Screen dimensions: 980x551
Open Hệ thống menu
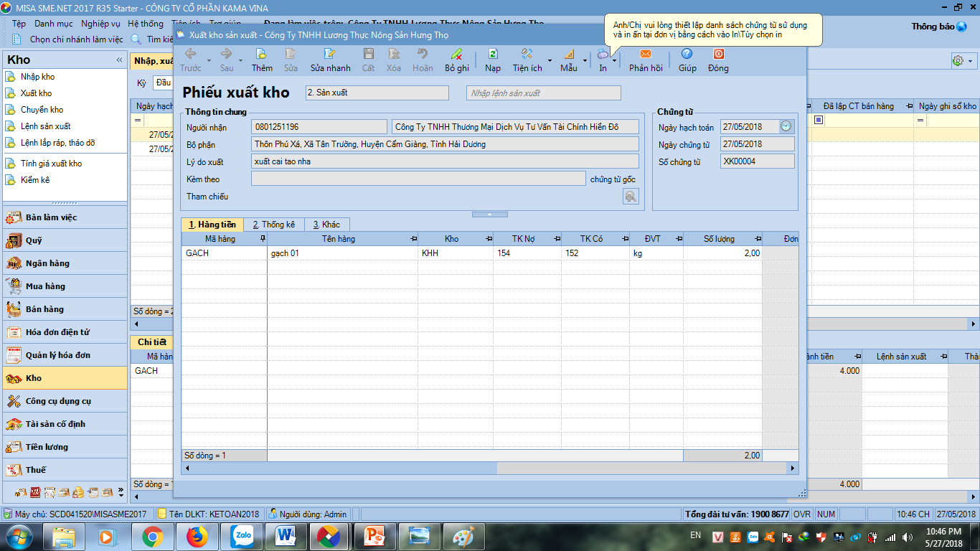click(146, 24)
